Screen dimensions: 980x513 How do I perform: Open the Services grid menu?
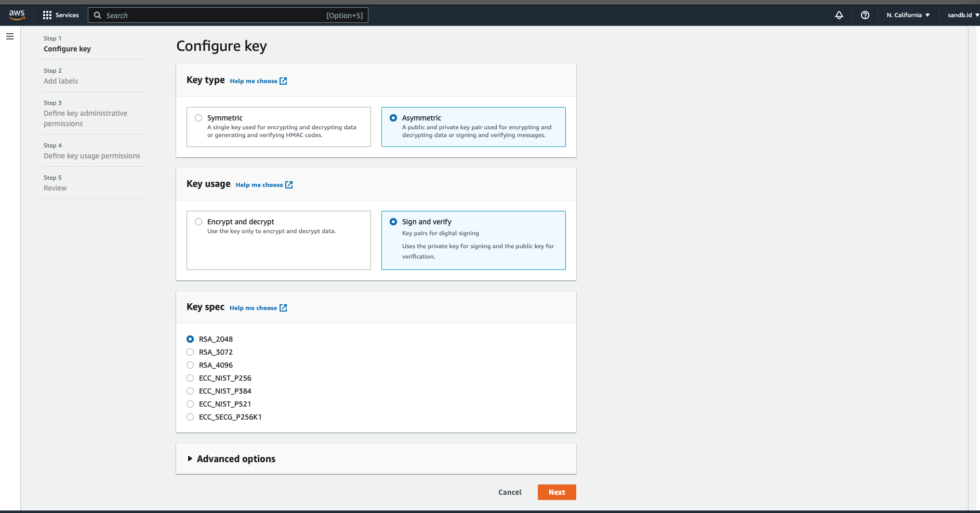(61, 15)
